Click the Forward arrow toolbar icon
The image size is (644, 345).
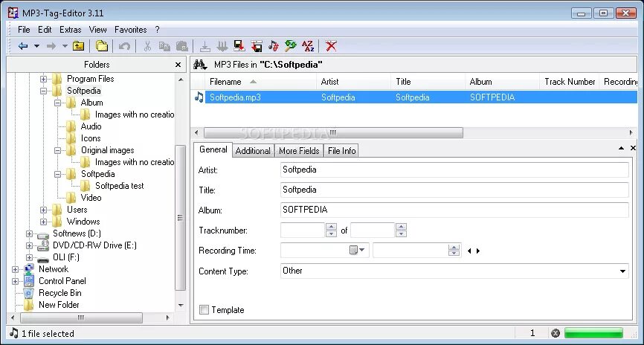[x=51, y=46]
